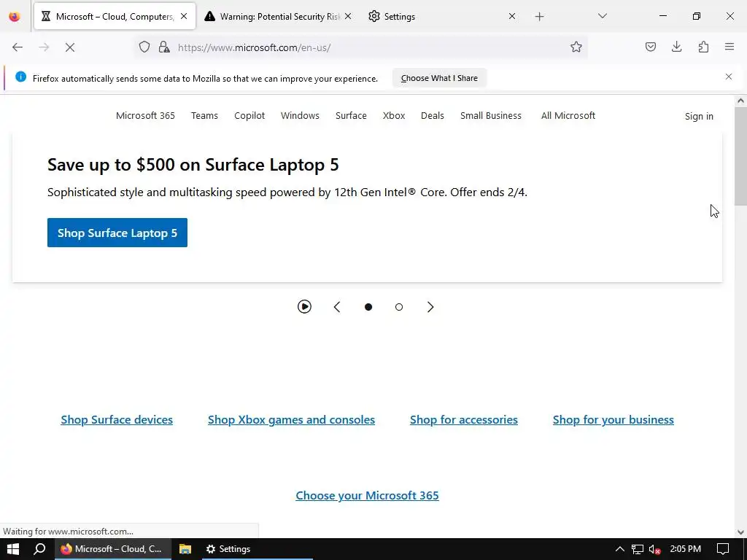
Task: List all tabs with the chevron dropdown
Action: (602, 16)
